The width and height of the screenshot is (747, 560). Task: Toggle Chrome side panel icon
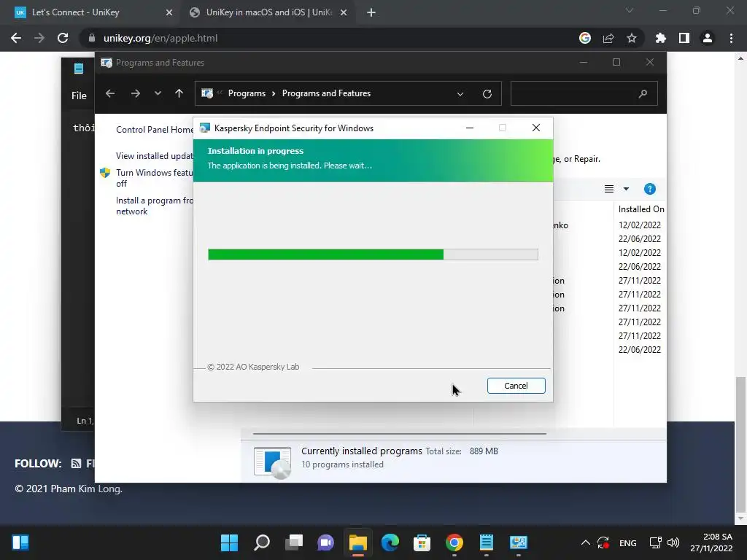coord(684,38)
